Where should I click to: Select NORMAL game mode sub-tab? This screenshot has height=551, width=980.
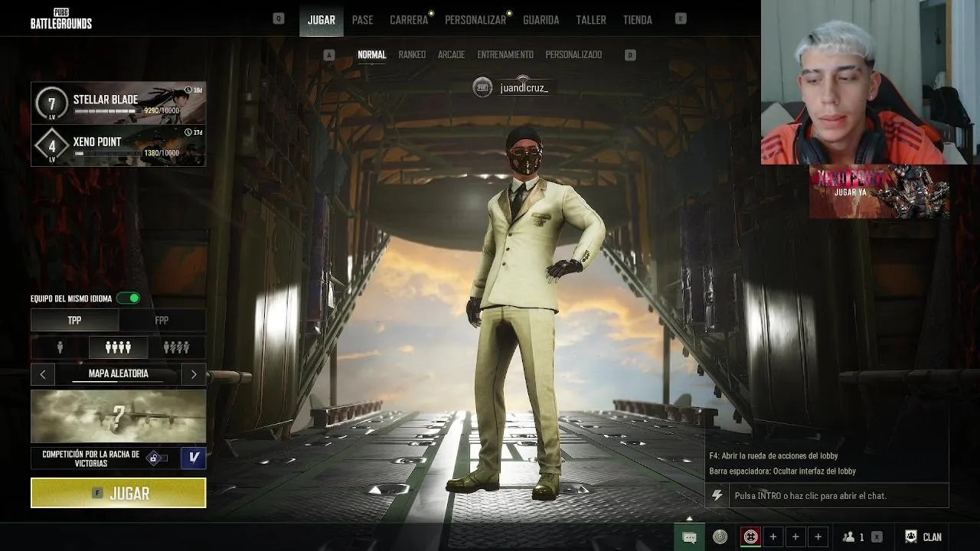372,55
